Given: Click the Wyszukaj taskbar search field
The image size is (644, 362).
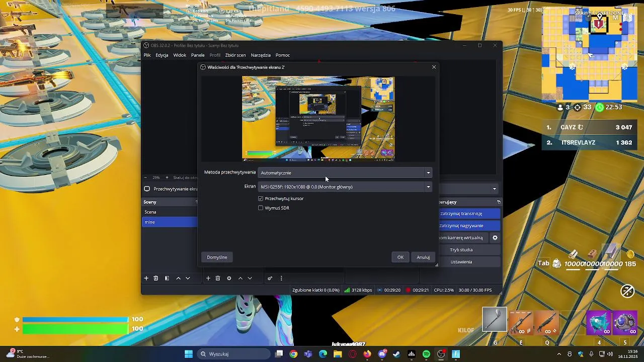Looking at the screenshot, I should pos(233,354).
